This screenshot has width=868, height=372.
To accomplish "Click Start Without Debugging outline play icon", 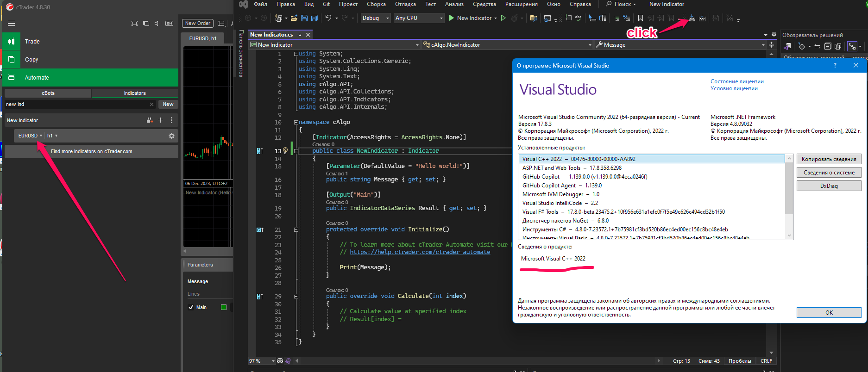I will [503, 18].
